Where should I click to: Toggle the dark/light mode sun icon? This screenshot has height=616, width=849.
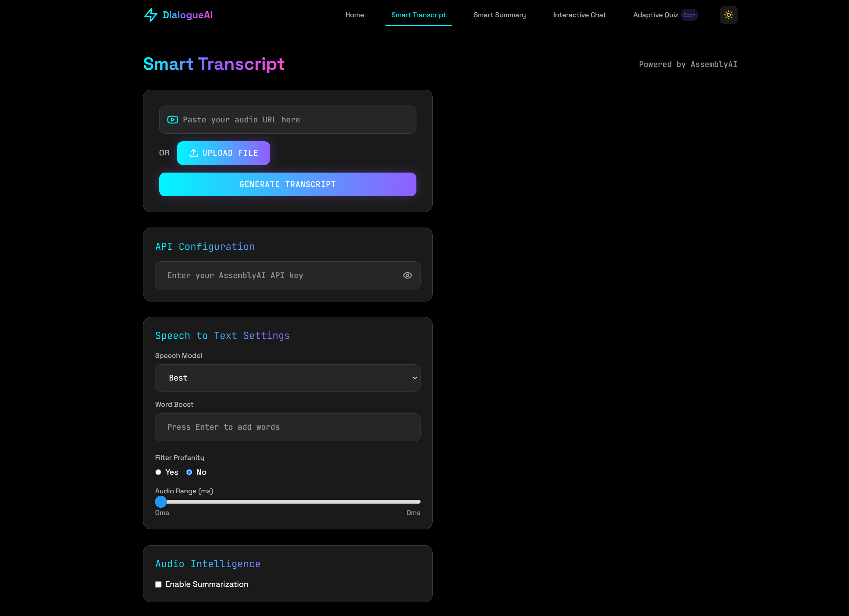point(729,14)
